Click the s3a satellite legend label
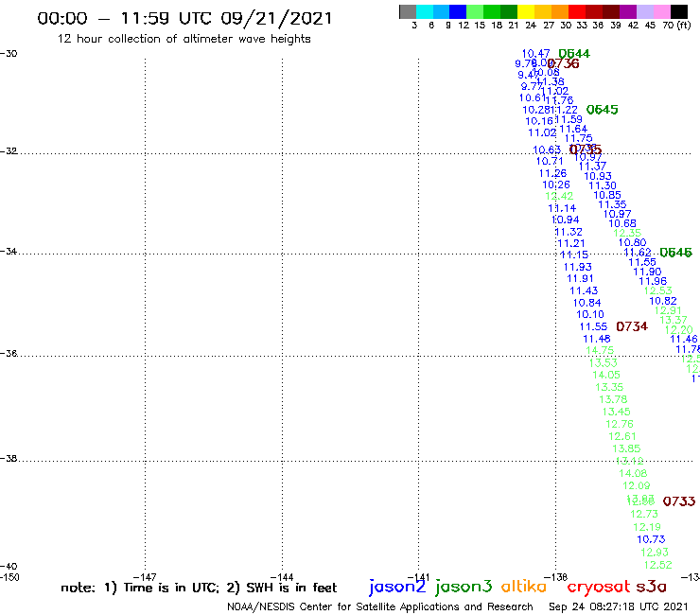 click(x=651, y=587)
